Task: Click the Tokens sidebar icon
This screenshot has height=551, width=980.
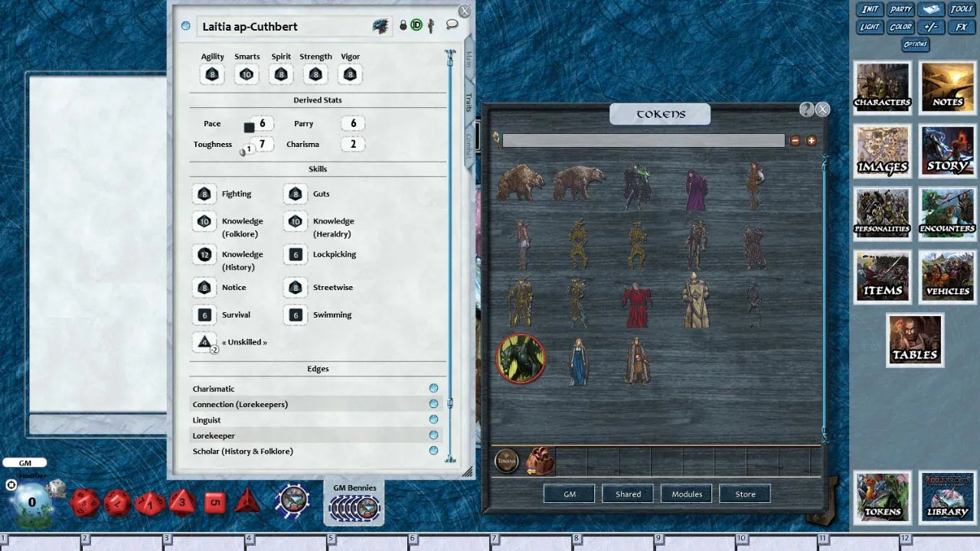Action: coord(883,497)
